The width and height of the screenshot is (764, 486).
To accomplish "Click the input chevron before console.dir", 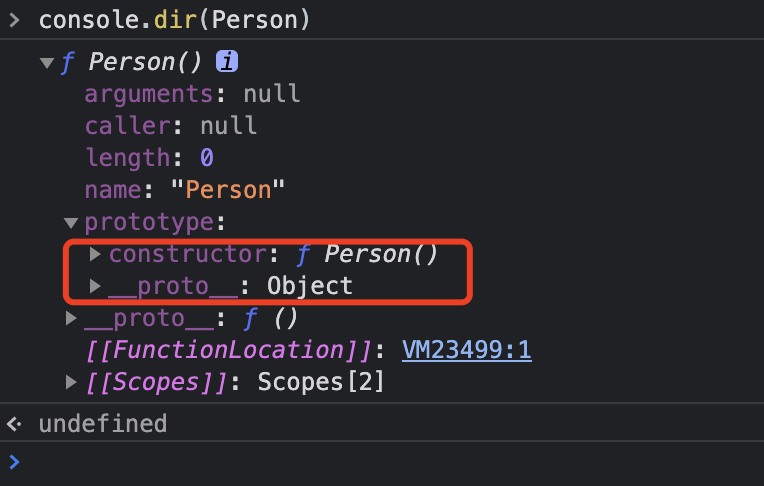I will coord(14,19).
